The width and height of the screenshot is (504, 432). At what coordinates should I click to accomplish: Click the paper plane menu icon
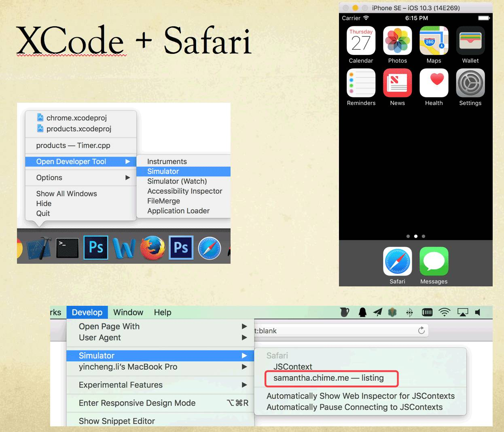click(377, 312)
